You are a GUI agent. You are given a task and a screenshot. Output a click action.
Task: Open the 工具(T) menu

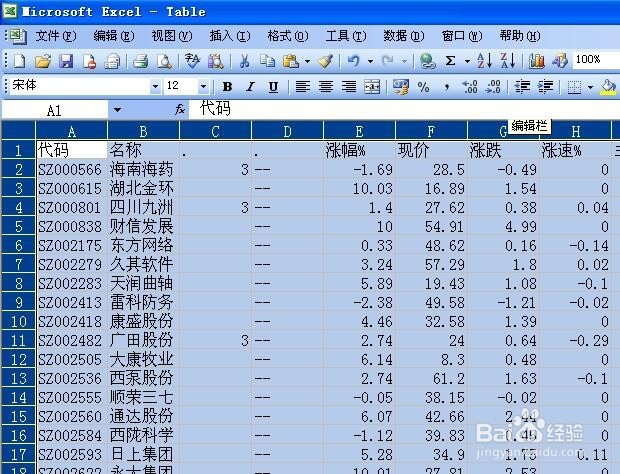point(346,36)
